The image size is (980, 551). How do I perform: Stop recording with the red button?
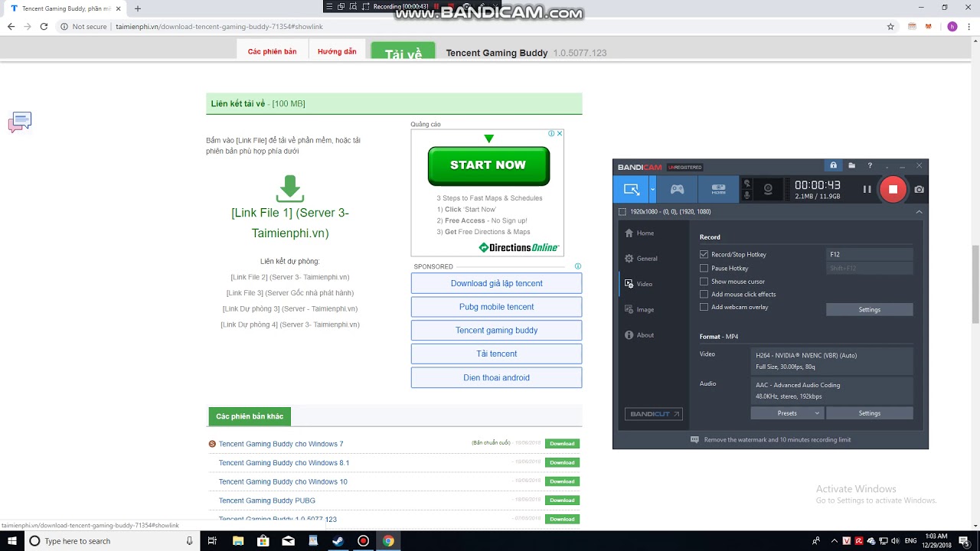893,189
